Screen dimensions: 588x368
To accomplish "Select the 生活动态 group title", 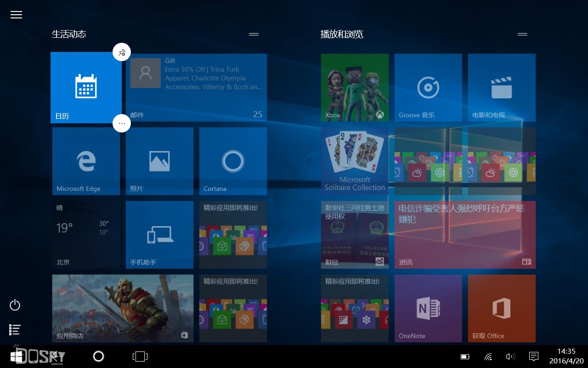I will (x=69, y=34).
